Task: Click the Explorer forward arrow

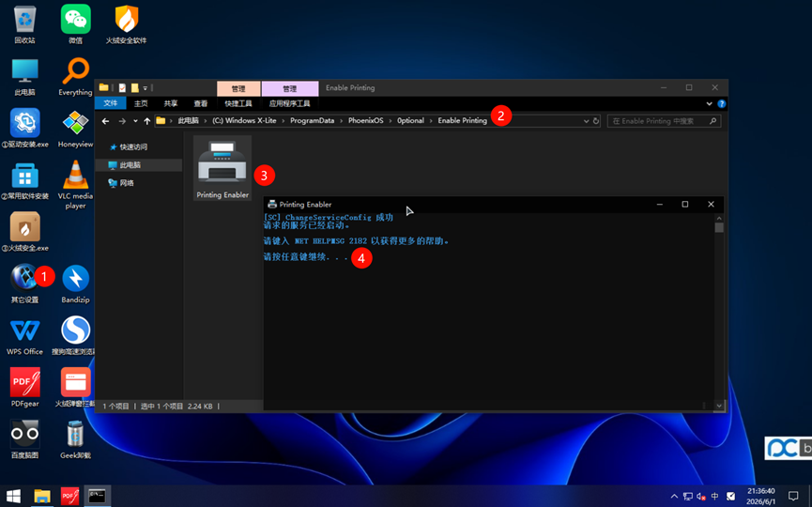Action: pyautogui.click(x=122, y=121)
